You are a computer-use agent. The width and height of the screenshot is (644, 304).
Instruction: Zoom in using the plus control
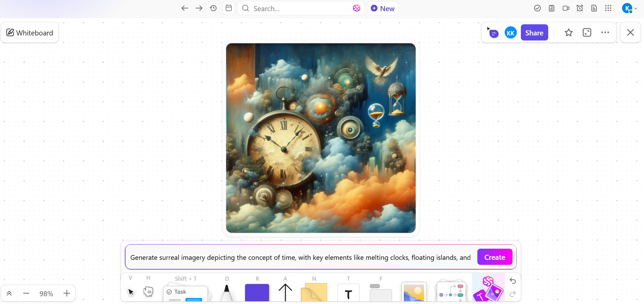[x=66, y=293]
